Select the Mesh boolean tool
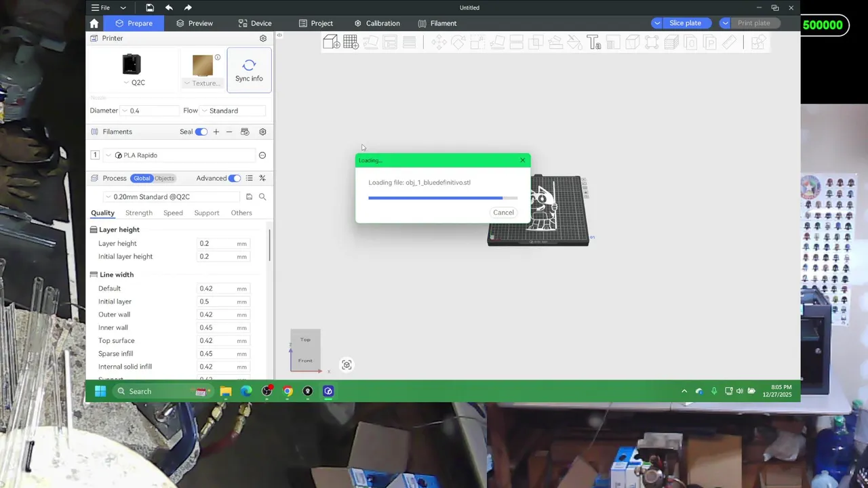 (536, 43)
